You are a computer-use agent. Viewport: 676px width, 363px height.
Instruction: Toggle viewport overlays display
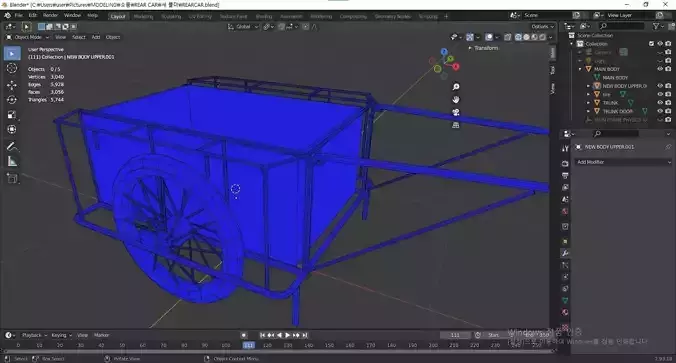pyautogui.click(x=489, y=37)
